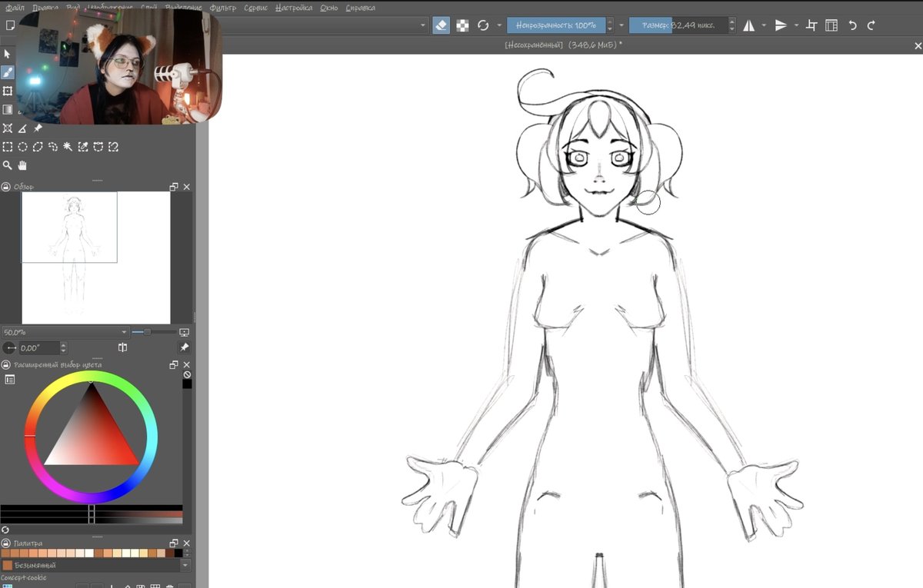The width and height of the screenshot is (923, 588).
Task: Open the brush preset dropdown arrow
Action: tap(423, 25)
